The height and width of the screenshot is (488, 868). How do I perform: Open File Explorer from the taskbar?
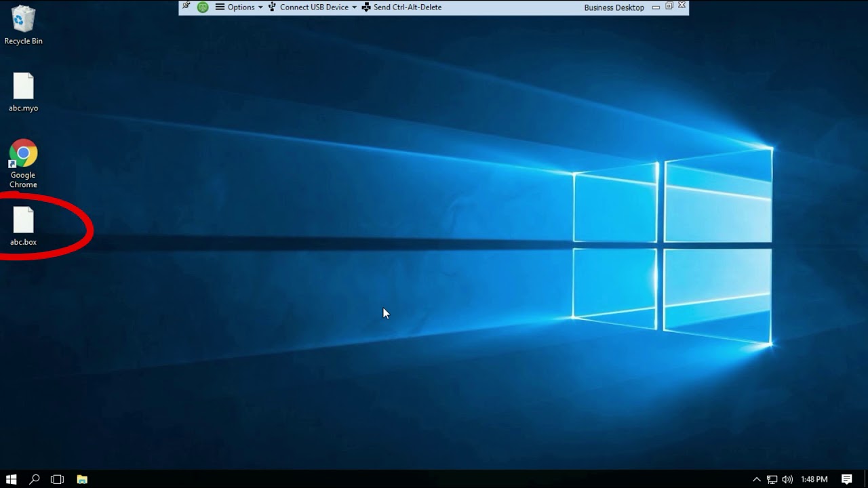[x=82, y=479]
